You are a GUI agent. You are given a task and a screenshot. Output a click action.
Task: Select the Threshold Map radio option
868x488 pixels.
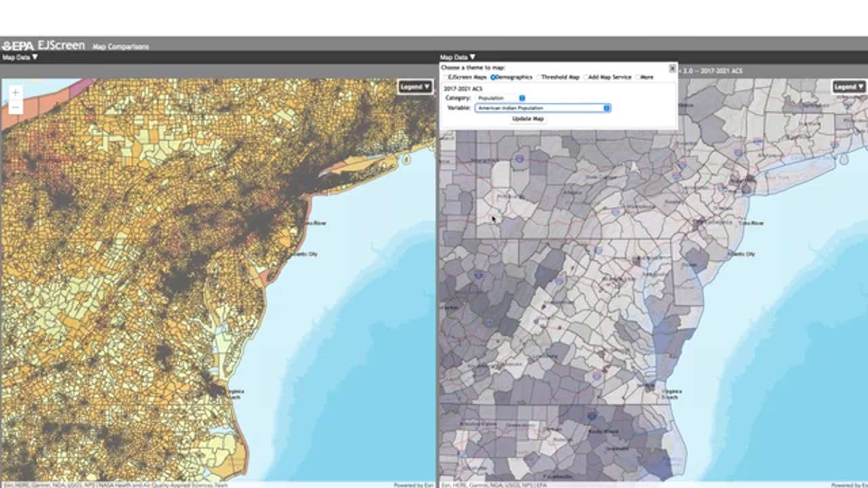pos(539,77)
